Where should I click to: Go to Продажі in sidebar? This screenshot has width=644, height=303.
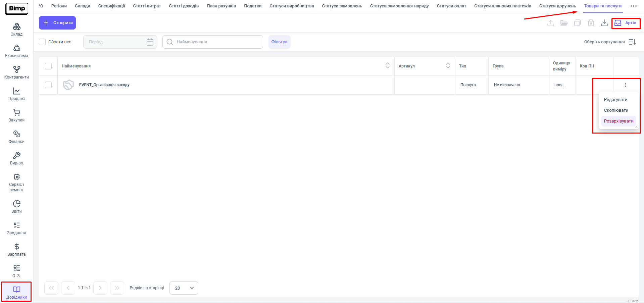click(x=16, y=94)
